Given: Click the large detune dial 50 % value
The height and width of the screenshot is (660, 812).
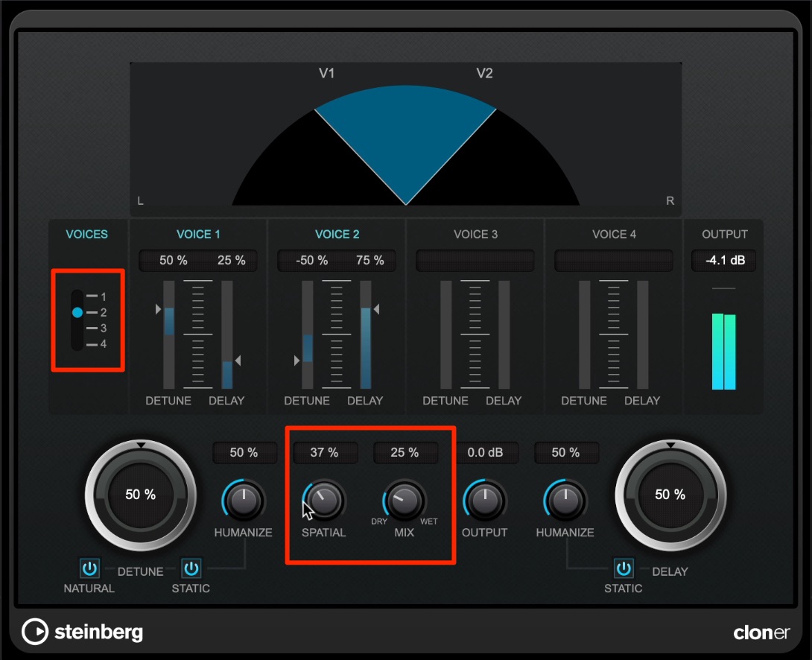Looking at the screenshot, I should point(140,495).
